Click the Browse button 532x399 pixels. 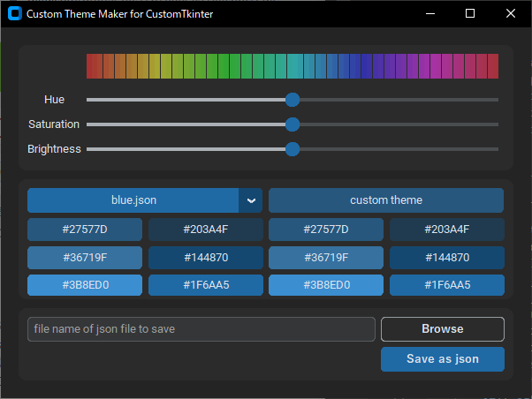443,329
